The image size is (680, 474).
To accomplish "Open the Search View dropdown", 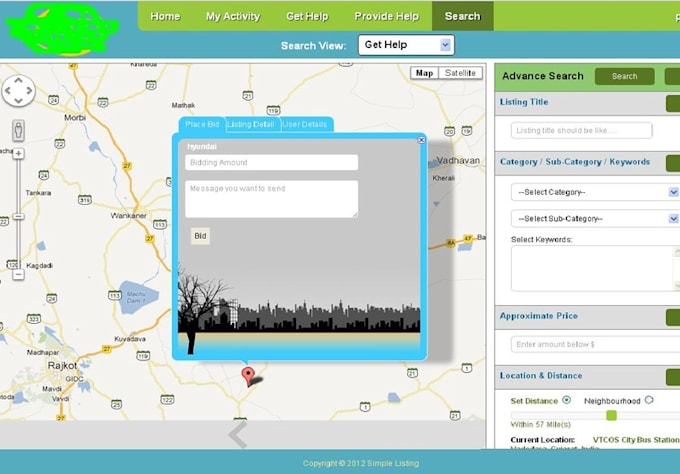I will (x=406, y=45).
